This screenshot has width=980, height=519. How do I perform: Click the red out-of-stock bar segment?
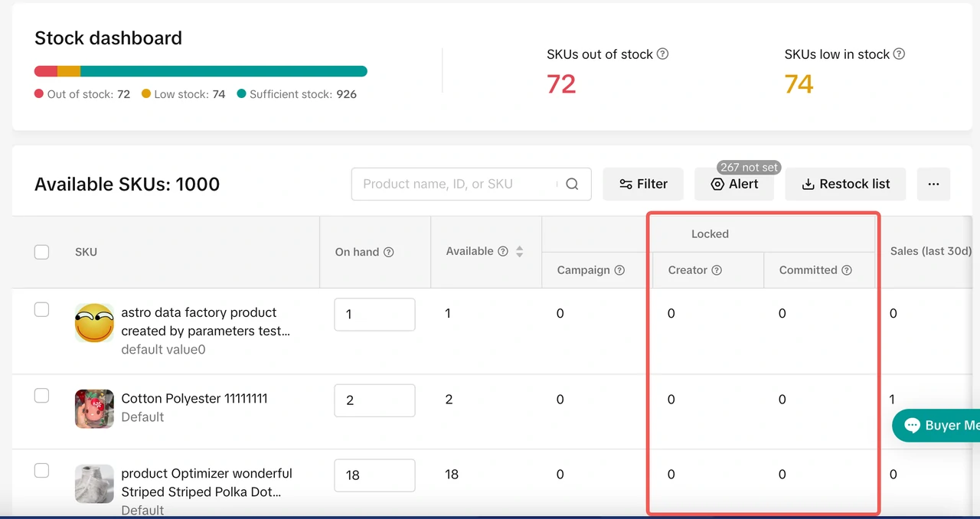tap(46, 71)
